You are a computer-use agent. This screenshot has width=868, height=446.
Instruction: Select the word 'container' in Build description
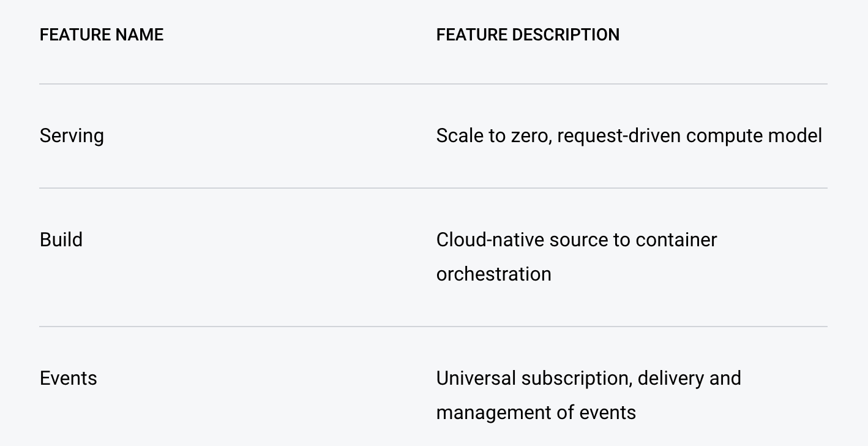click(676, 240)
